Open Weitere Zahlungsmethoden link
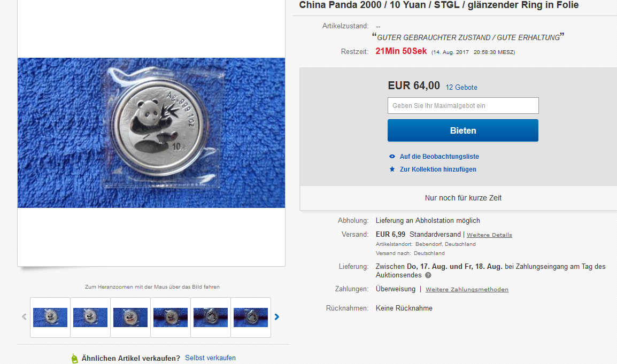 click(x=467, y=289)
